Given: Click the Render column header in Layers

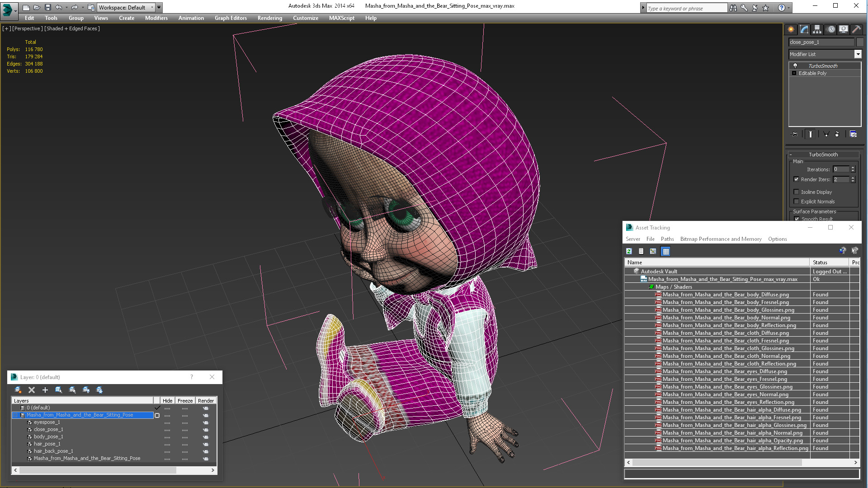Looking at the screenshot, I should (206, 401).
